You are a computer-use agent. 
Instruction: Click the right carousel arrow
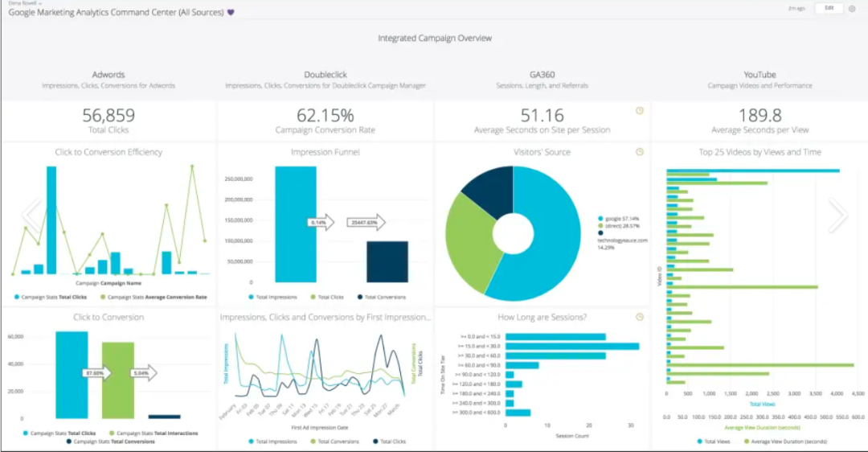point(837,215)
